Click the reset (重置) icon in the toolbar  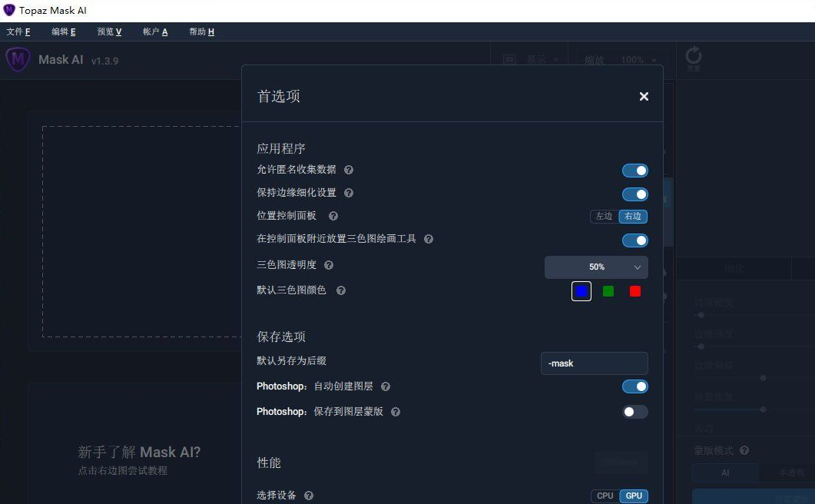pos(694,58)
